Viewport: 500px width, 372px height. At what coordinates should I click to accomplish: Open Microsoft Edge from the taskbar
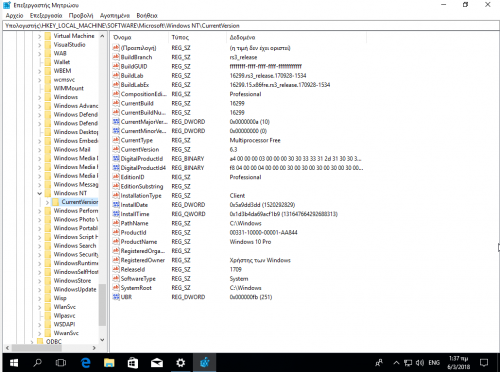85,362
